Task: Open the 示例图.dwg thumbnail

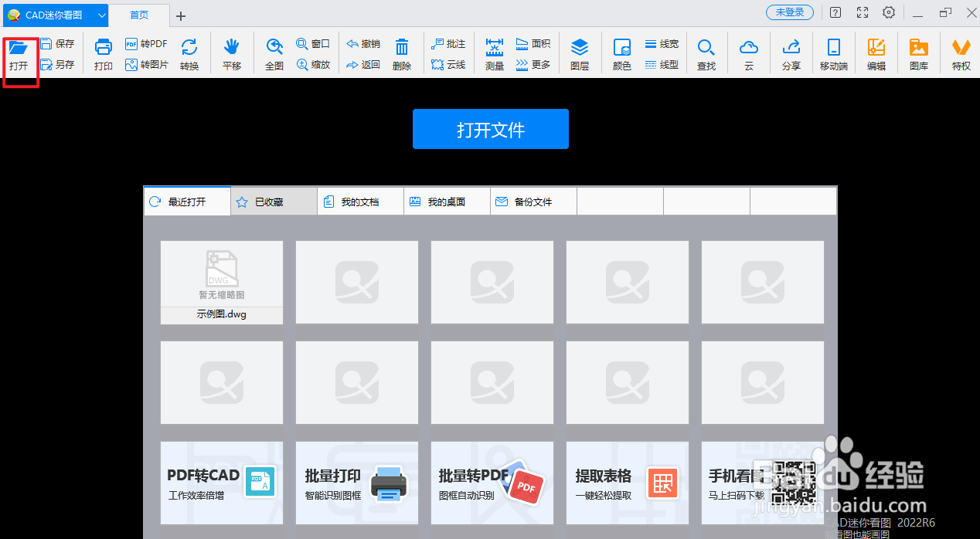Action: [222, 273]
